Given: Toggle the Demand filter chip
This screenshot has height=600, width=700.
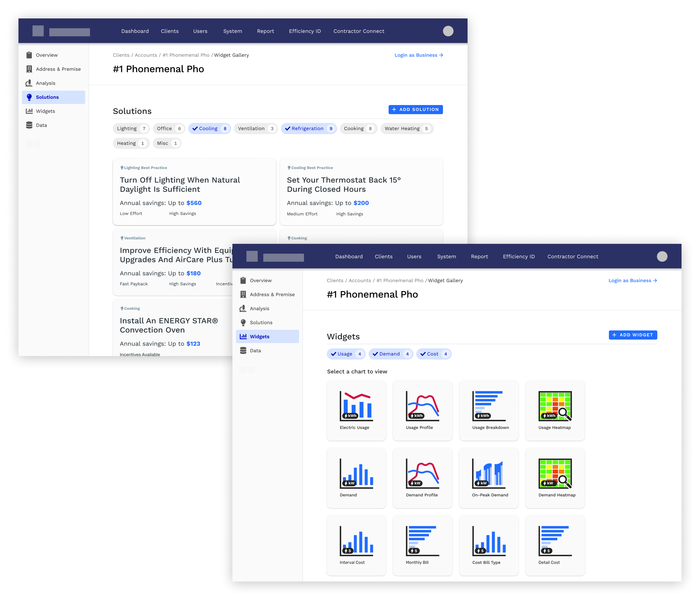Looking at the screenshot, I should coord(391,354).
